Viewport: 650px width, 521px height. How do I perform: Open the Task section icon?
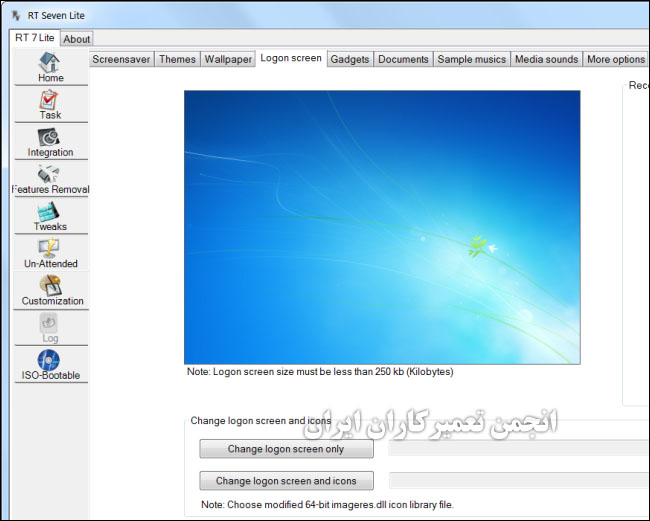(x=49, y=99)
